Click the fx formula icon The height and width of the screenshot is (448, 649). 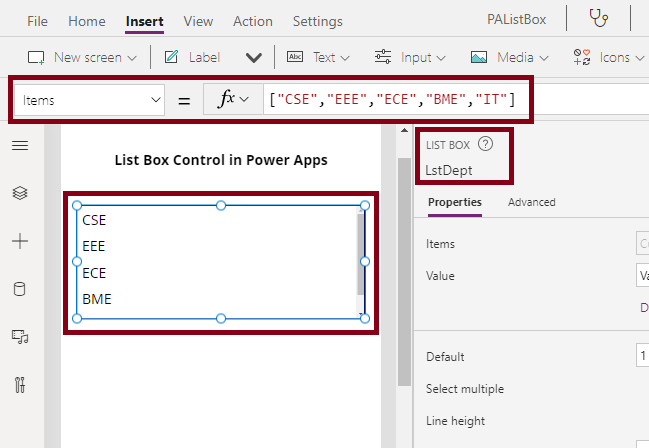[x=226, y=99]
